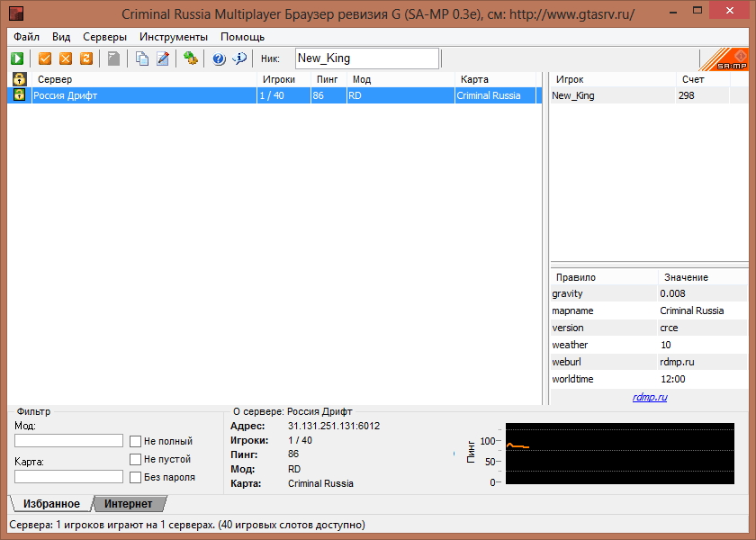
Task: Focus the Мод filter text field
Action: pos(69,441)
